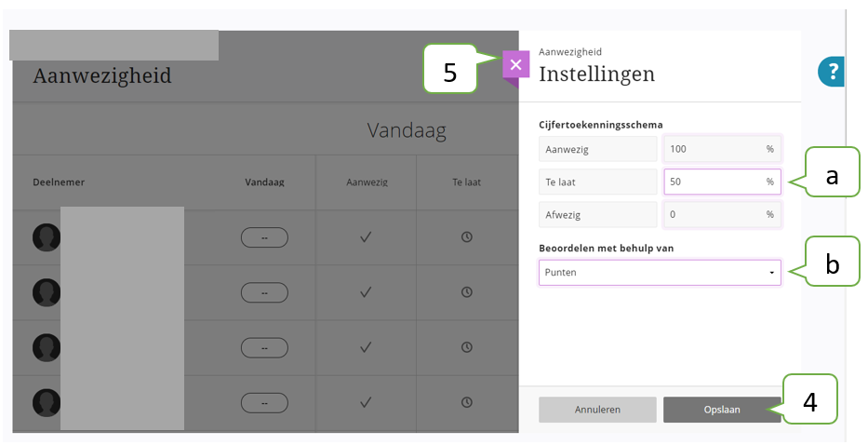
Task: Mark second participant present with checkmark icon
Action: (x=366, y=292)
